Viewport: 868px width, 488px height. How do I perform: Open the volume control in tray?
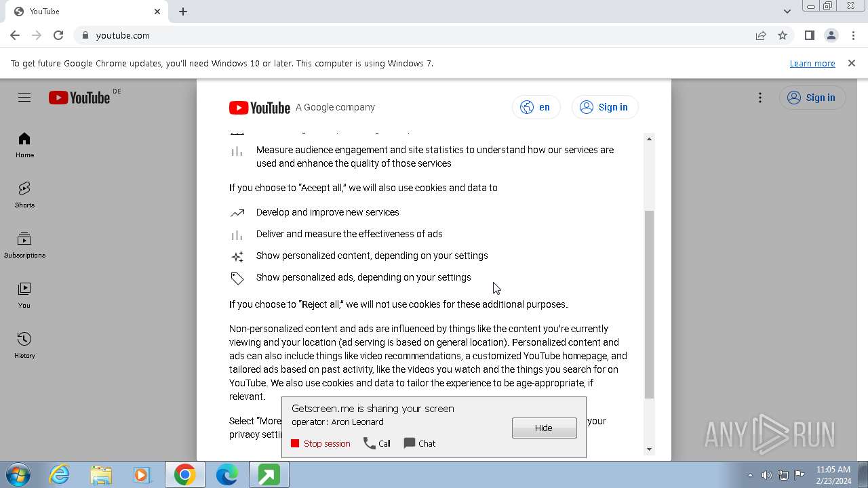pos(766,475)
